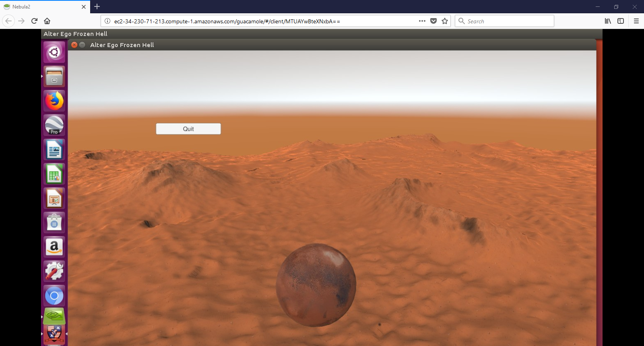Show site information for the URL
Screen dimensions: 644x346
(x=107, y=21)
